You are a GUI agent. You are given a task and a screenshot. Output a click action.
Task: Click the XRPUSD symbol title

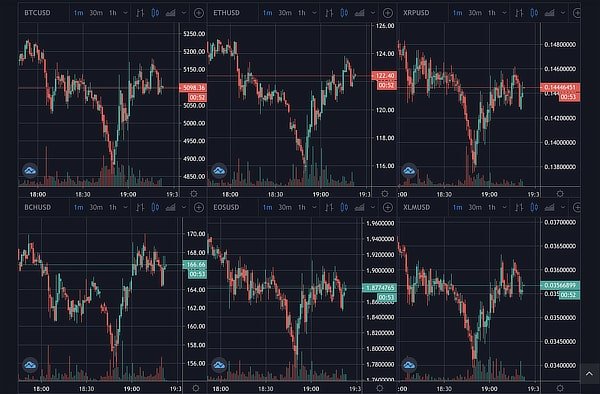pyautogui.click(x=416, y=13)
